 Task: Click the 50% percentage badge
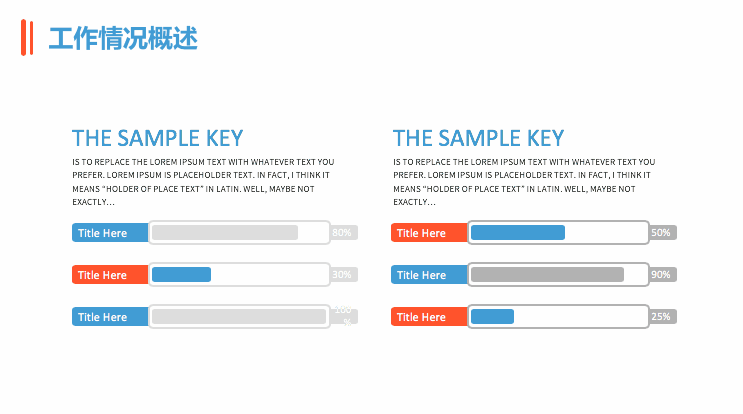click(663, 233)
